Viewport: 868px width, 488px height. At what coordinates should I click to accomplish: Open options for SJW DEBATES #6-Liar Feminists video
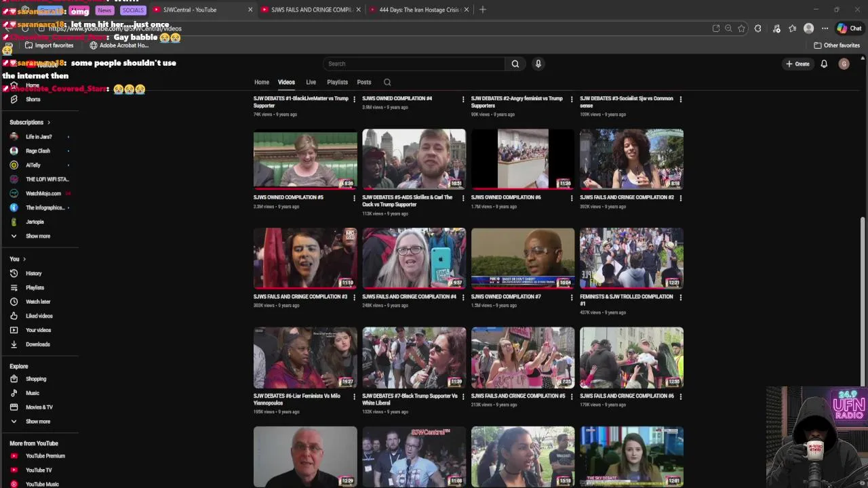click(x=354, y=396)
